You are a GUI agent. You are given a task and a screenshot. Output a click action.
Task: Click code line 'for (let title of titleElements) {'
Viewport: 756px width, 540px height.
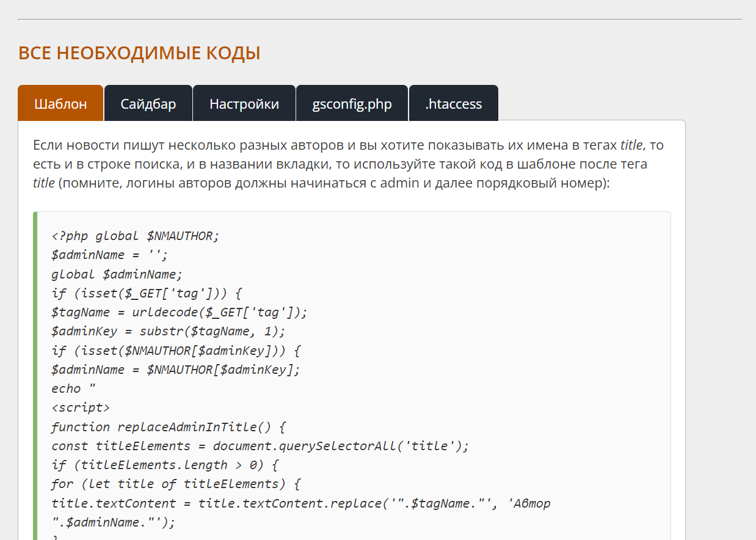[x=176, y=484]
